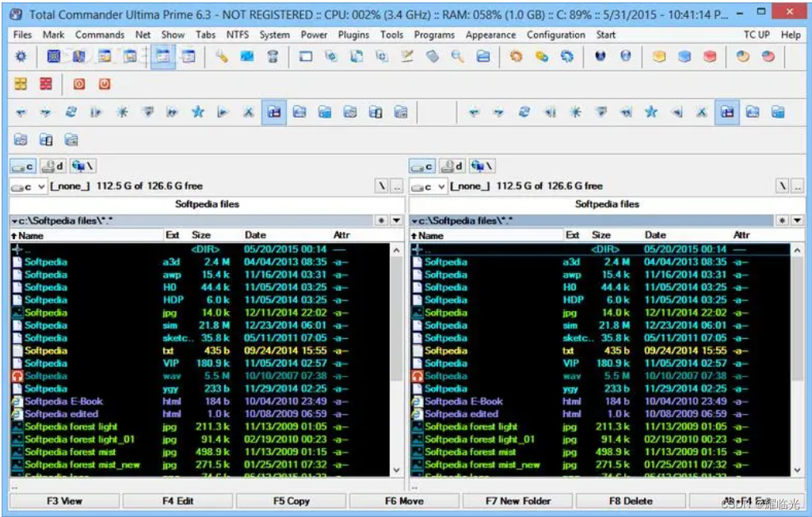Click the F7 New Folder button
The image size is (812, 517).
[518, 501]
